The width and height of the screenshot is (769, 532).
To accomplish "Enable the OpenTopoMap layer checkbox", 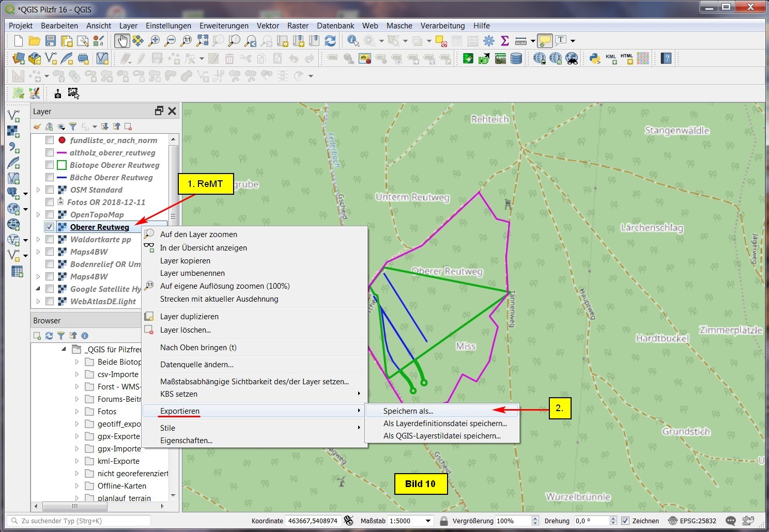I will [x=50, y=214].
